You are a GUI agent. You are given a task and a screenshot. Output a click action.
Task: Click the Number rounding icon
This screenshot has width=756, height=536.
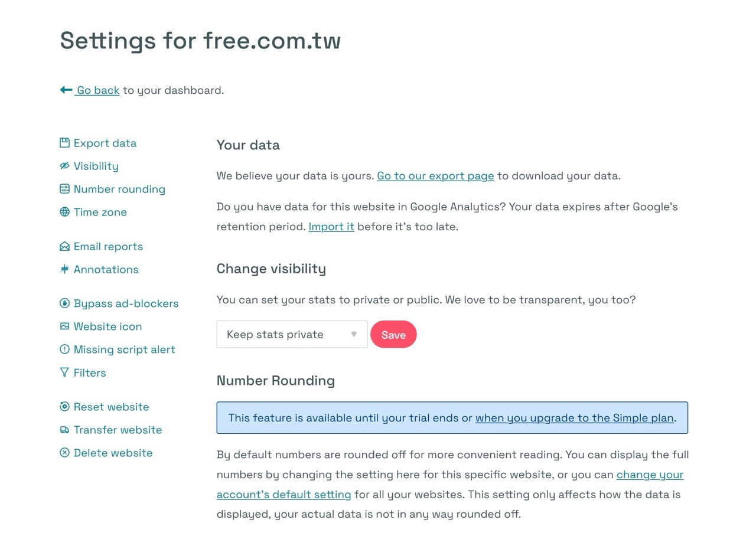pos(64,189)
